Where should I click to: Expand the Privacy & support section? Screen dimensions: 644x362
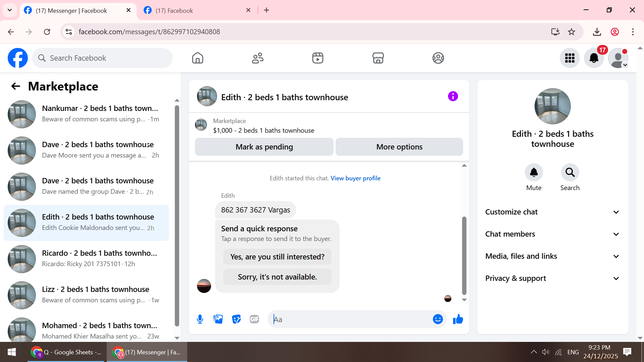click(x=552, y=279)
